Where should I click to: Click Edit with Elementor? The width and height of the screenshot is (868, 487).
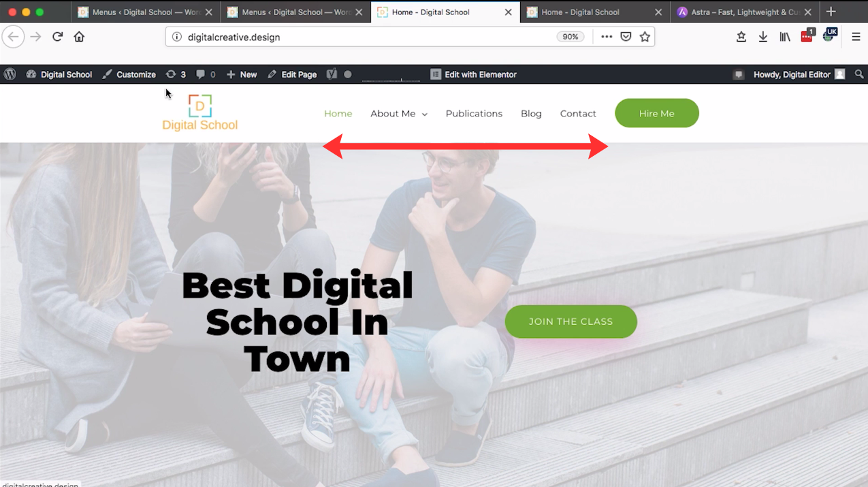click(x=474, y=74)
